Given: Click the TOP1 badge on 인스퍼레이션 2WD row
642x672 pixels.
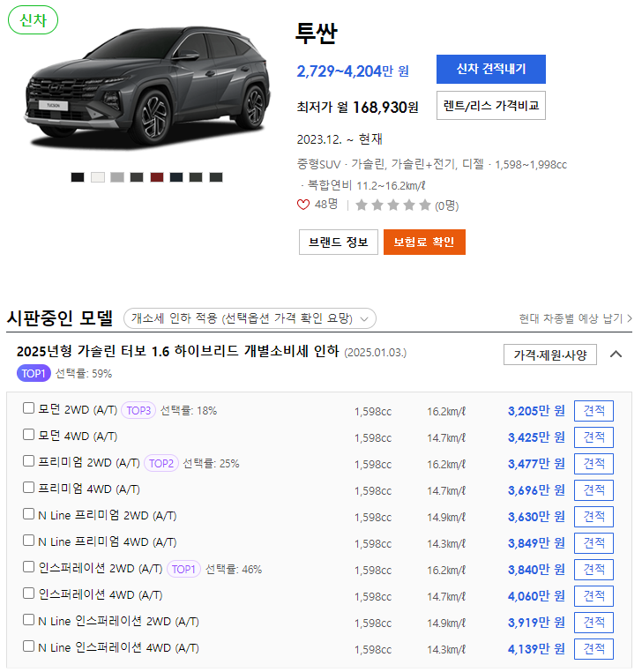Looking at the screenshot, I should pyautogui.click(x=183, y=569).
